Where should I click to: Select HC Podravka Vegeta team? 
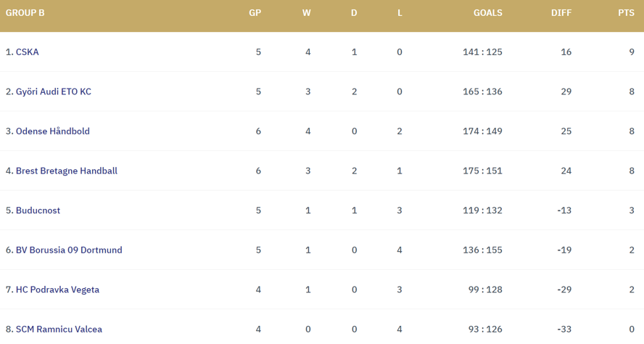[x=57, y=290]
